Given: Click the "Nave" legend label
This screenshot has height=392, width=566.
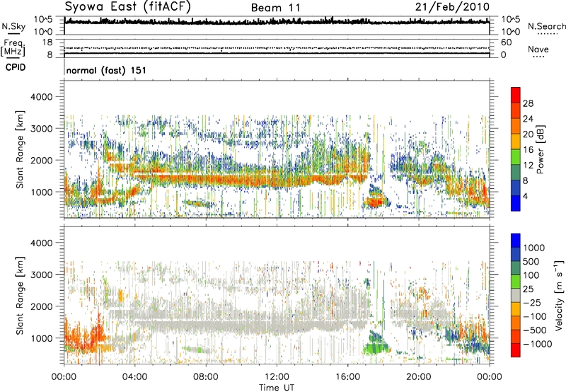Looking at the screenshot, I should click(538, 50).
